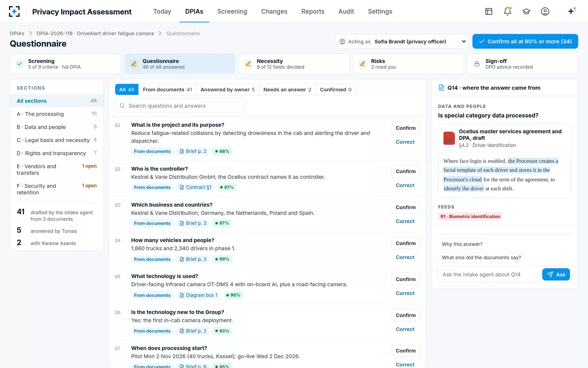
Task: Click Confirm all at 90% or more
Action: (x=525, y=41)
